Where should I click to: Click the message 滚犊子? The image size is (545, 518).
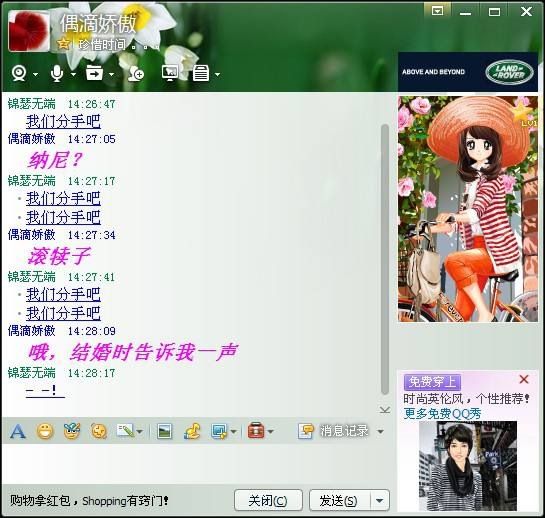point(59,256)
